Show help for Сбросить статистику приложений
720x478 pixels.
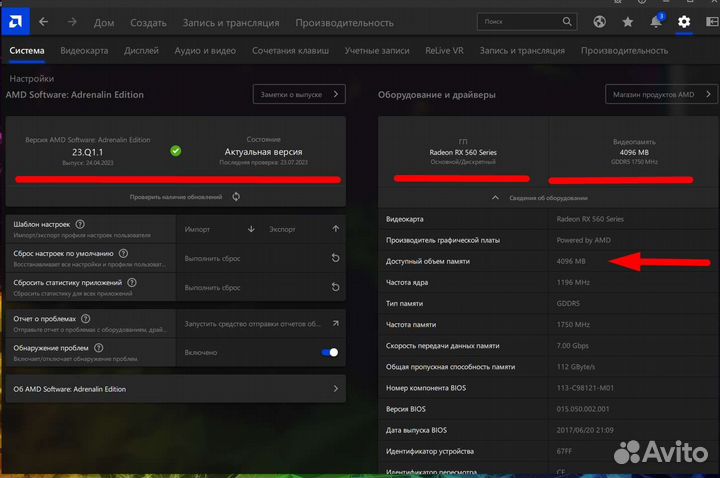pos(132,282)
